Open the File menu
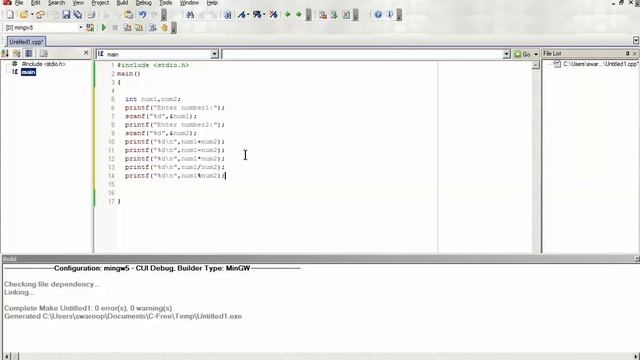 point(19,3)
